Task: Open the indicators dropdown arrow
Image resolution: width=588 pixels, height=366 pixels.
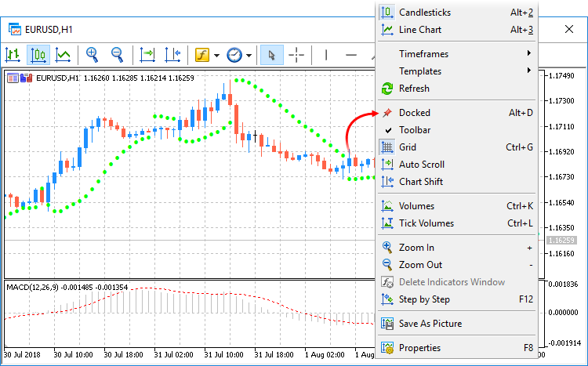Action: (x=216, y=56)
